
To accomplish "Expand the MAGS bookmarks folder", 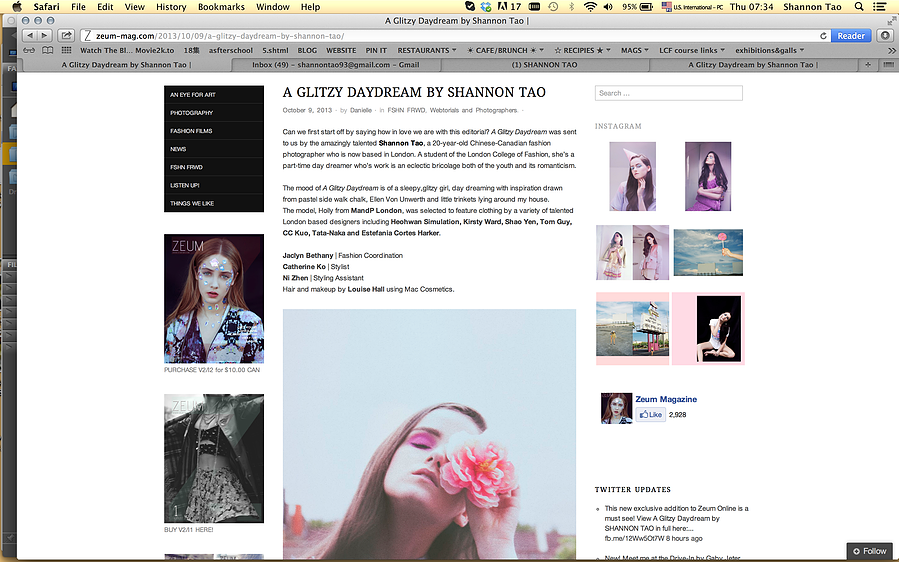I will pyautogui.click(x=635, y=50).
